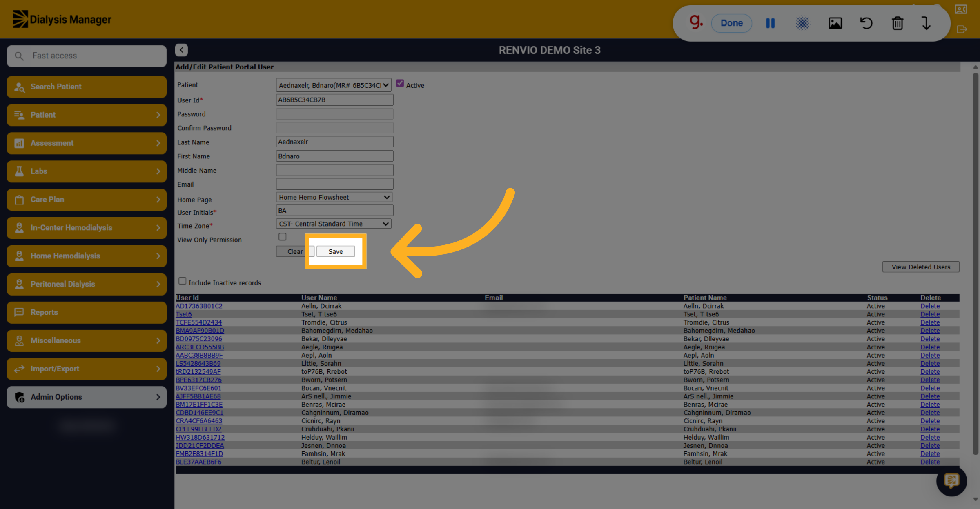Click the User Initials field containing BA
Screen dimensions: 980x509
[x=334, y=211]
